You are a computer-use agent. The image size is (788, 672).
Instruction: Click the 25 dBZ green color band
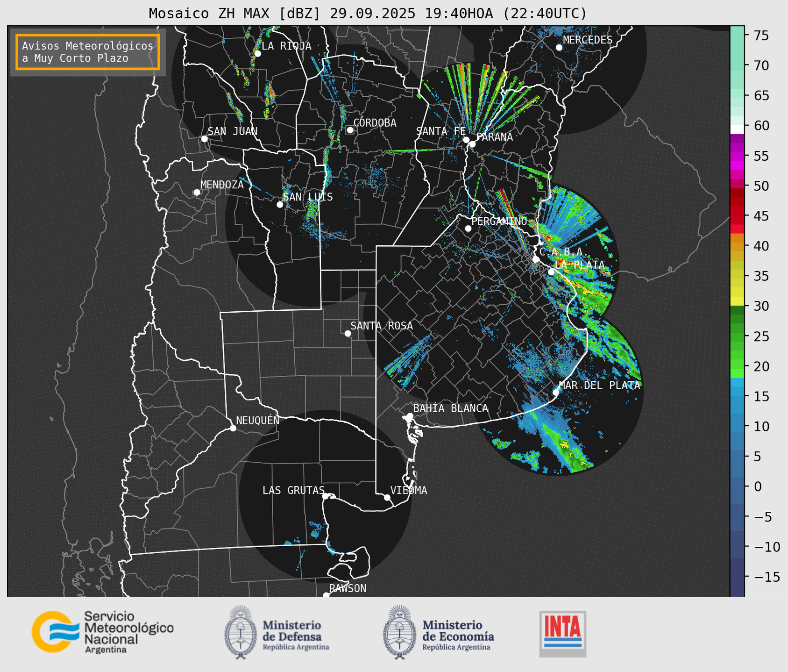tap(737, 336)
